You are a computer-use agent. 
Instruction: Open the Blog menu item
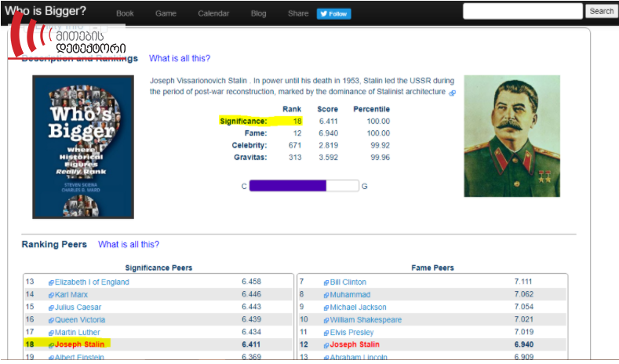(x=258, y=13)
